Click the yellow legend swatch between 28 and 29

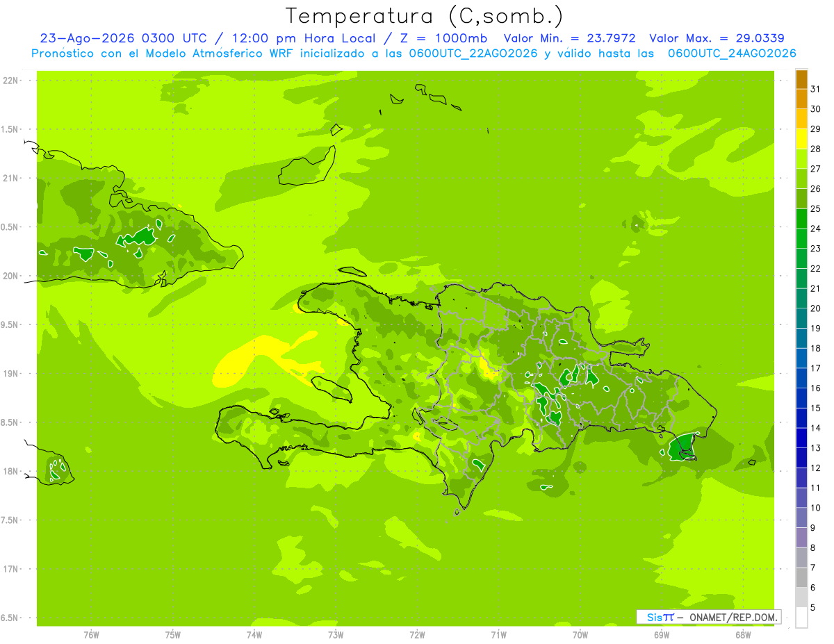[801, 139]
